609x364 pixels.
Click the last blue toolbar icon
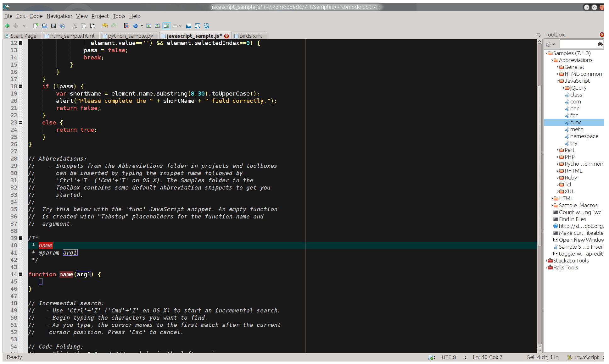pyautogui.click(x=206, y=26)
